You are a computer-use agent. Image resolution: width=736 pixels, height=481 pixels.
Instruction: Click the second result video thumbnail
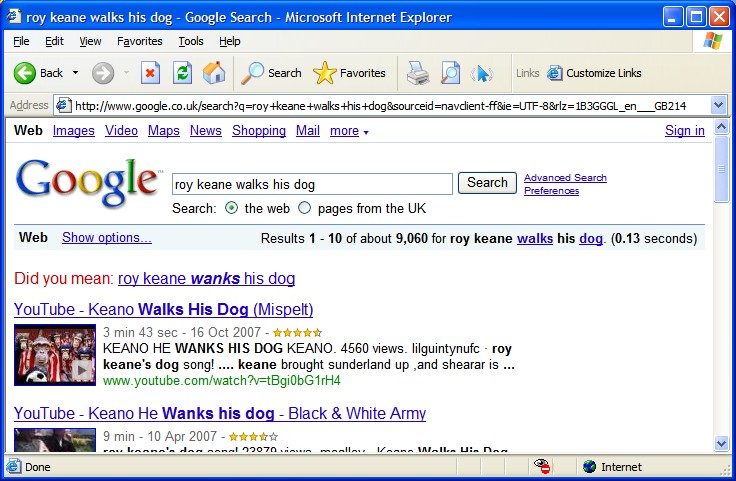tap(55, 440)
